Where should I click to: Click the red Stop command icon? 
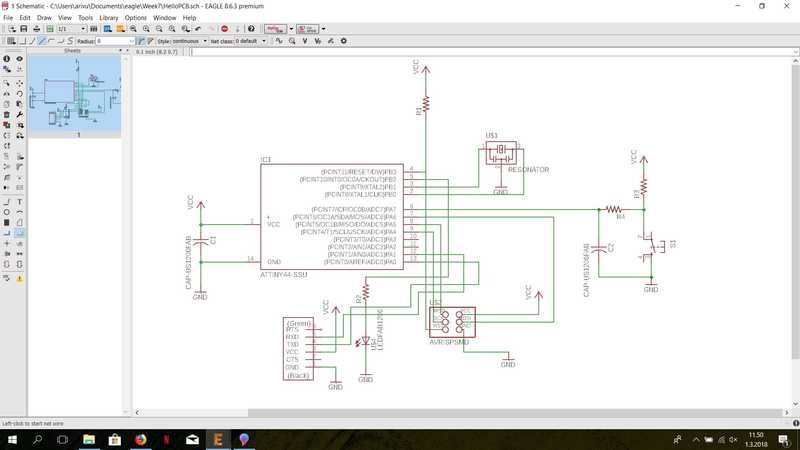(x=224, y=29)
